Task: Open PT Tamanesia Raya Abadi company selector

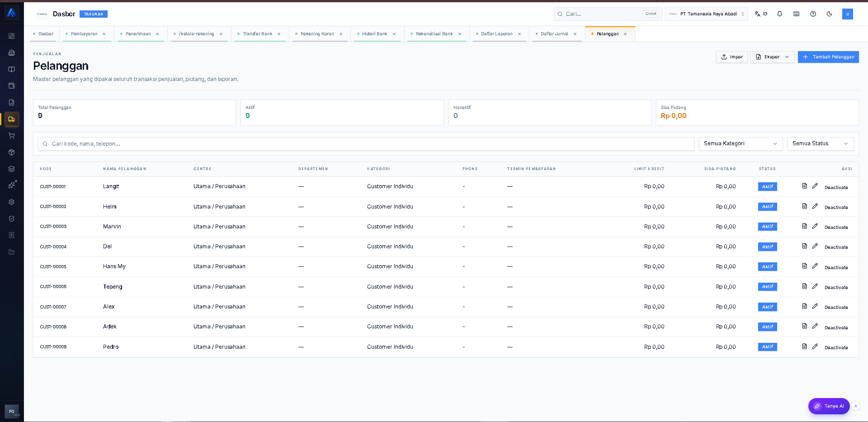Action: click(706, 14)
